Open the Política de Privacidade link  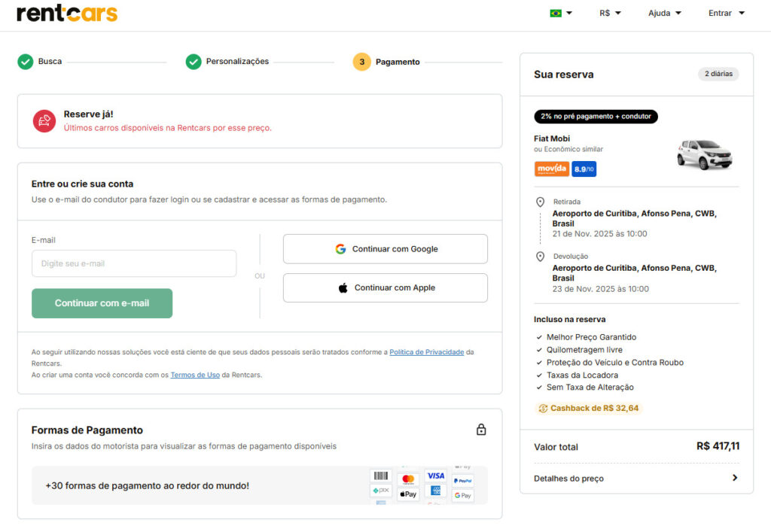(x=426, y=352)
